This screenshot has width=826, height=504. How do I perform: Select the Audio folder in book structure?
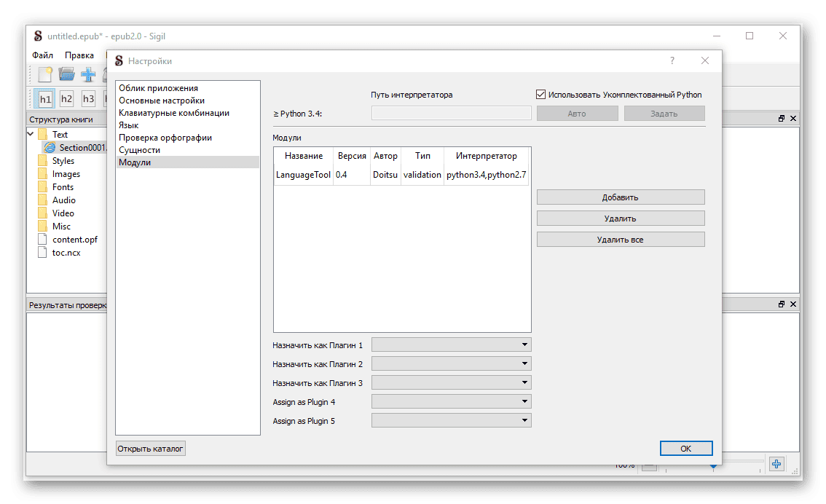(x=64, y=200)
